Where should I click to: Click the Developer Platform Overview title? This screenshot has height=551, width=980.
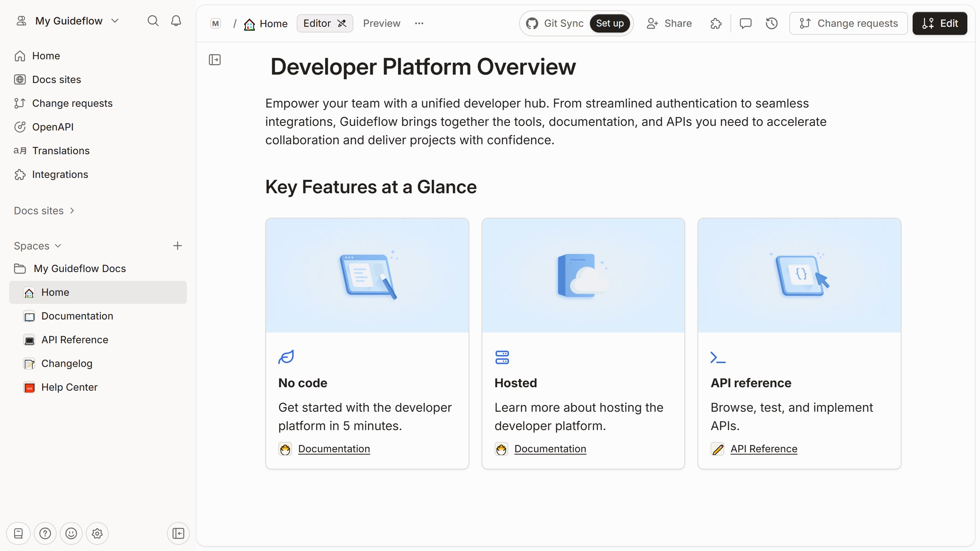tap(423, 67)
